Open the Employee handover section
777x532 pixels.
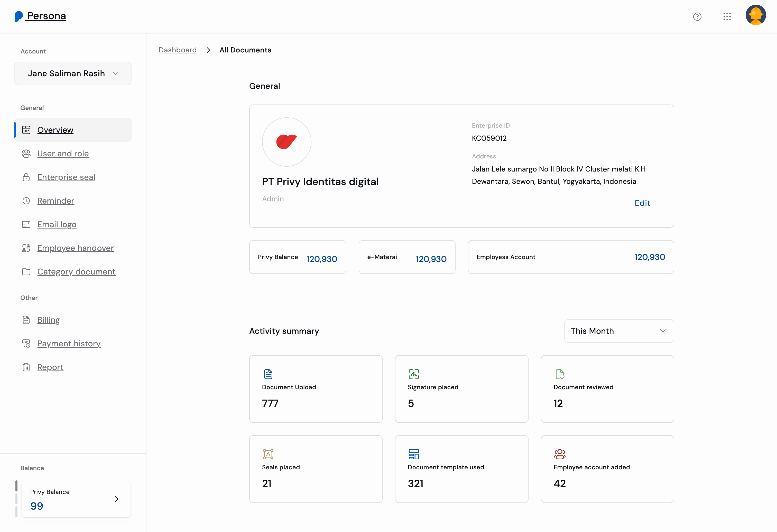[x=76, y=248]
